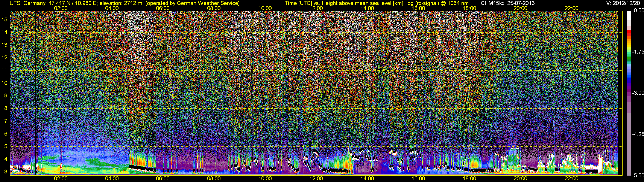Click the 06:00 label on the top axis

point(163,8)
